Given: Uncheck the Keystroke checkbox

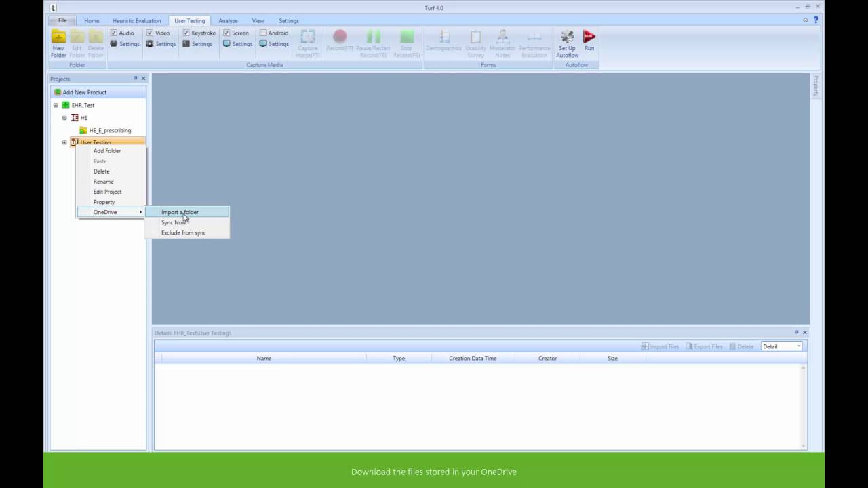Looking at the screenshot, I should coord(186,33).
